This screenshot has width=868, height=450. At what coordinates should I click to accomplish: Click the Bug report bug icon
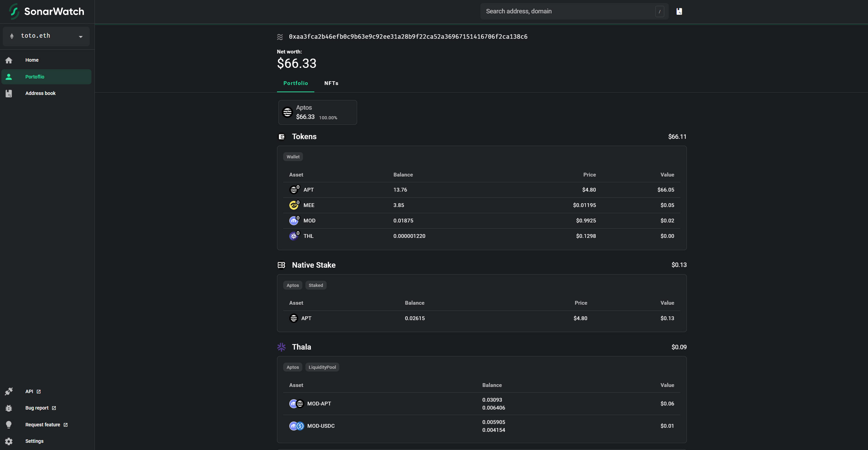coord(9,408)
